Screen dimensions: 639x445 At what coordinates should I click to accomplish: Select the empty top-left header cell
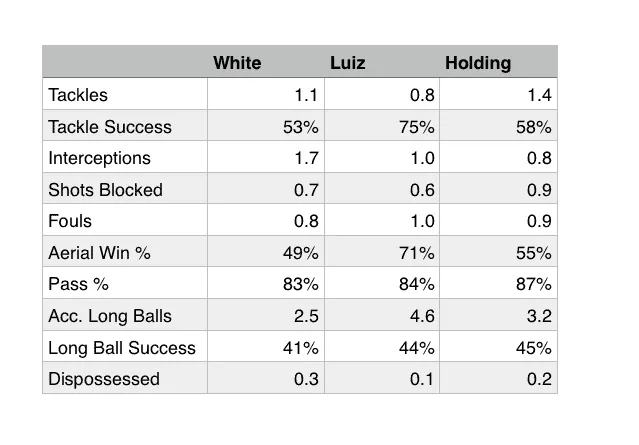[125, 63]
